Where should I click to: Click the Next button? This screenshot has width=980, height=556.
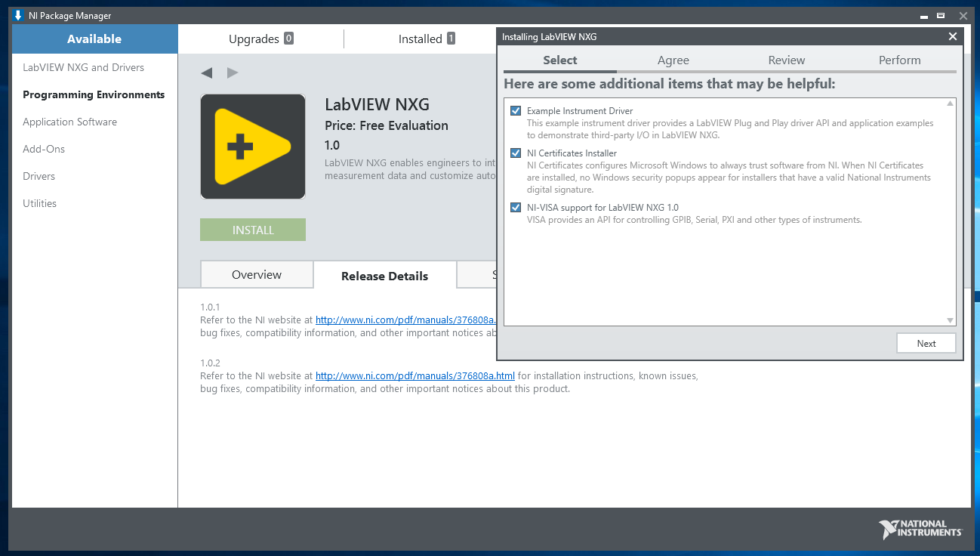point(926,343)
